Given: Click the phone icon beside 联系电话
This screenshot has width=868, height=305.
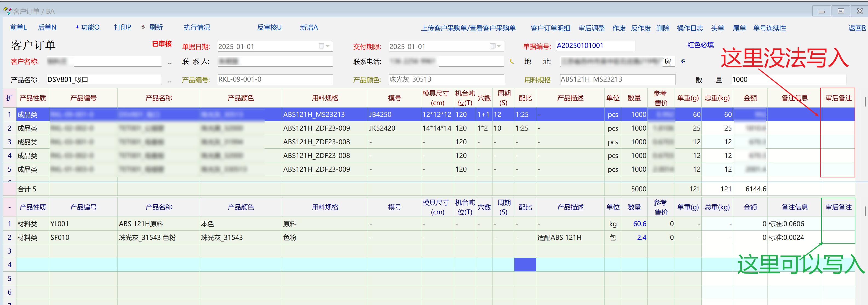Looking at the screenshot, I should [512, 61].
